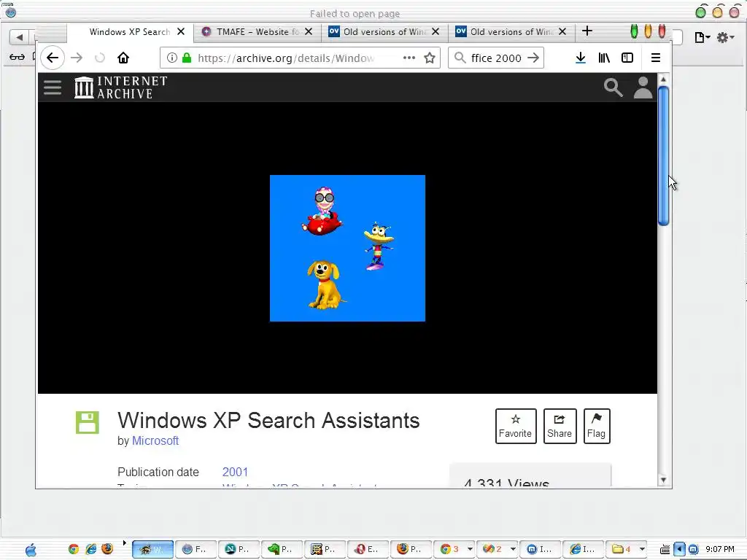Close the Windows XP Search tab
Image resolution: width=747 pixels, height=560 pixels.
coord(181,32)
